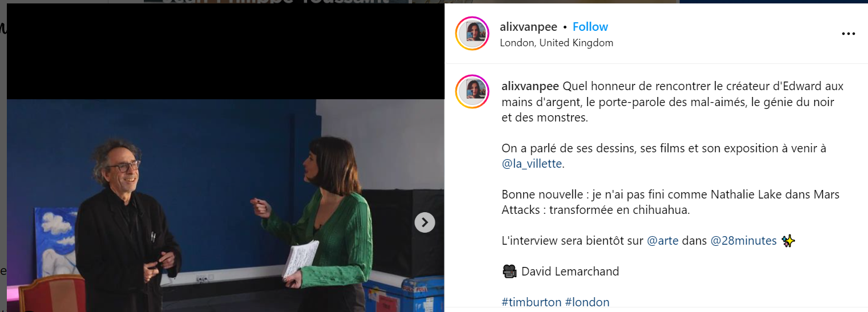868x312 pixels.
Task: Open London, United Kingdom location
Action: coord(556,43)
